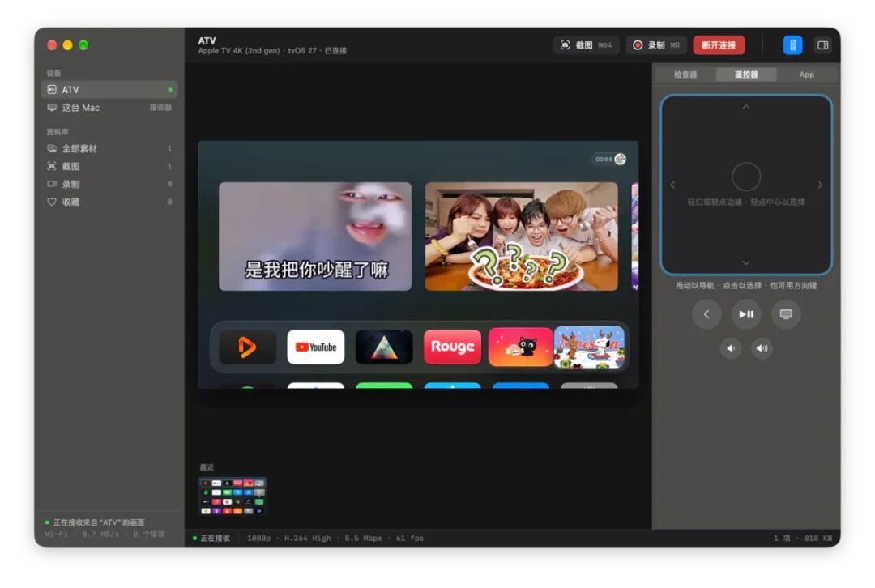Click the play/pause remote button
This screenshot has width=875, height=588.
[746, 314]
